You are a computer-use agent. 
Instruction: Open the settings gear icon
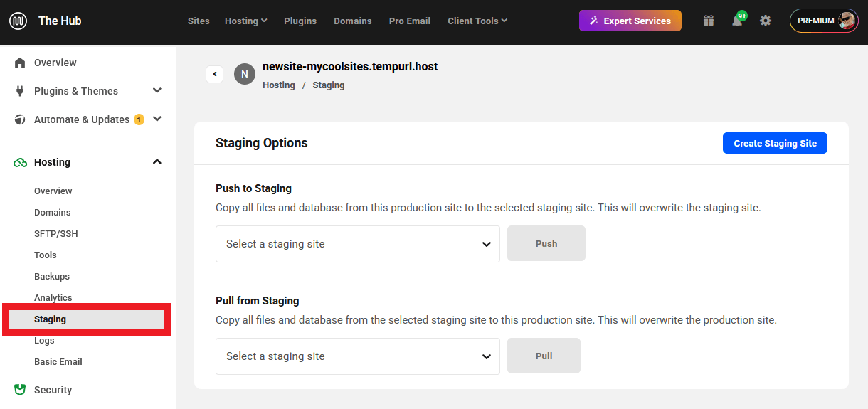(766, 21)
